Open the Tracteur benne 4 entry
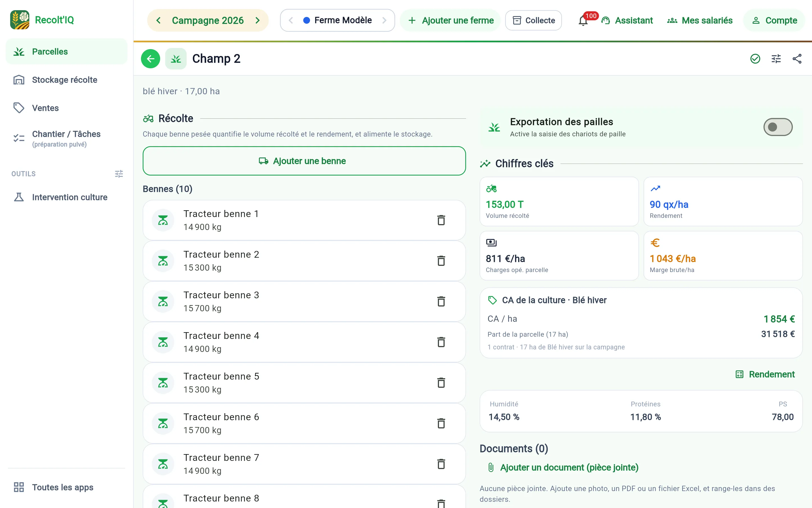This screenshot has width=812, height=508. (304, 342)
